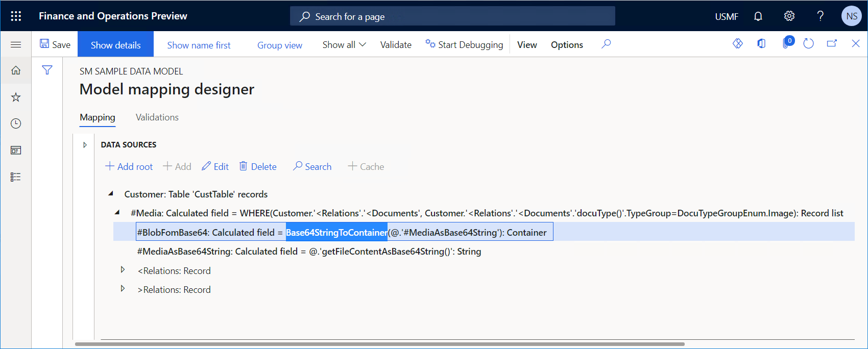Click the Finance and Operations Preview title
Screen dimensions: 868x349
pos(113,16)
